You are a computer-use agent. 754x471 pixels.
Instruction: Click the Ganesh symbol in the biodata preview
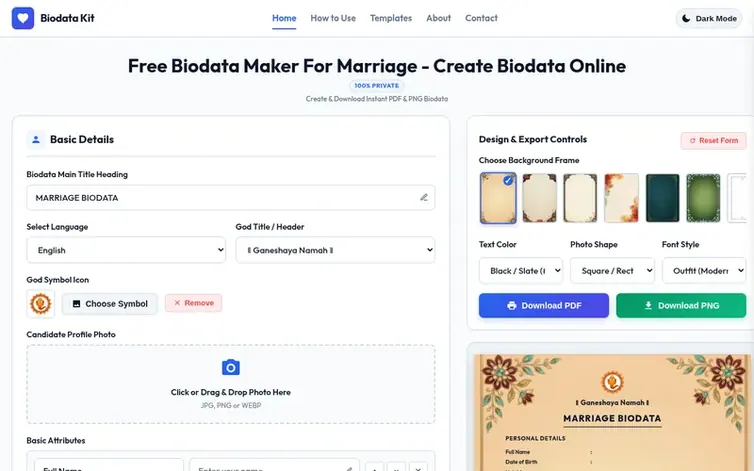(x=612, y=383)
